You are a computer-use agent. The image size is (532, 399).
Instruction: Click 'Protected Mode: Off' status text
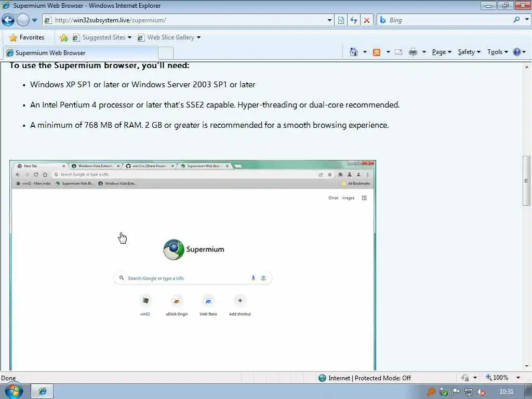click(383, 378)
